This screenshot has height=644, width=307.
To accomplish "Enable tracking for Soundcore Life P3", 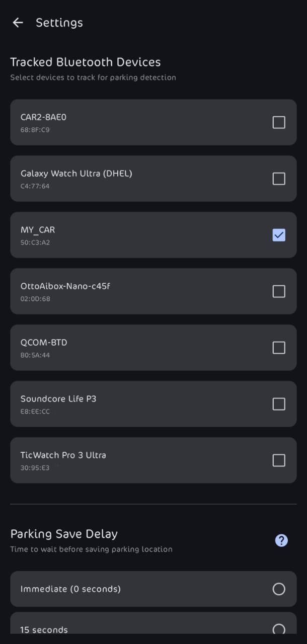I will [x=279, y=404].
